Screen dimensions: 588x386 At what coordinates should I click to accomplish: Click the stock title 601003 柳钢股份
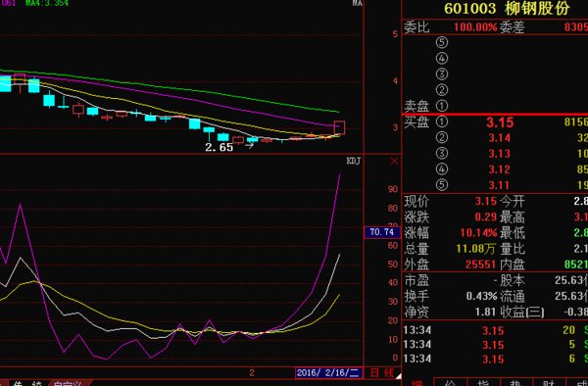pyautogui.click(x=507, y=9)
